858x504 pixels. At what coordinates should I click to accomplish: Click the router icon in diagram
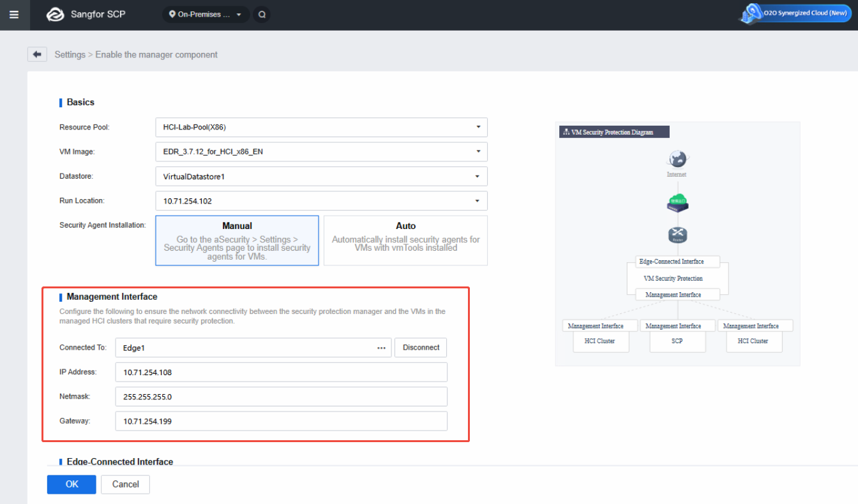coord(677,235)
